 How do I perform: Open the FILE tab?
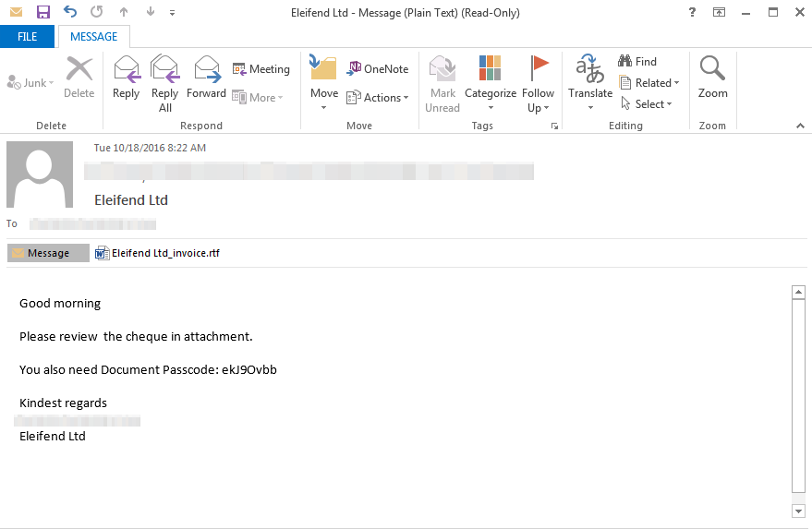coord(28,37)
